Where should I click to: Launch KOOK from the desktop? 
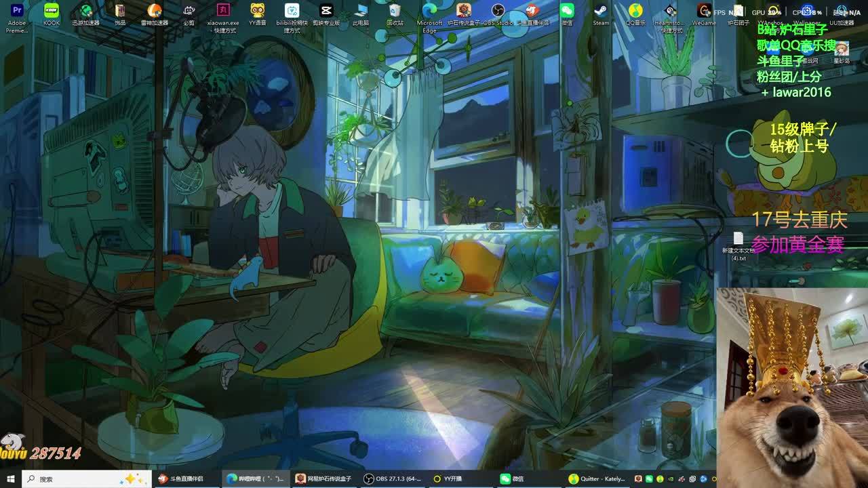52,12
